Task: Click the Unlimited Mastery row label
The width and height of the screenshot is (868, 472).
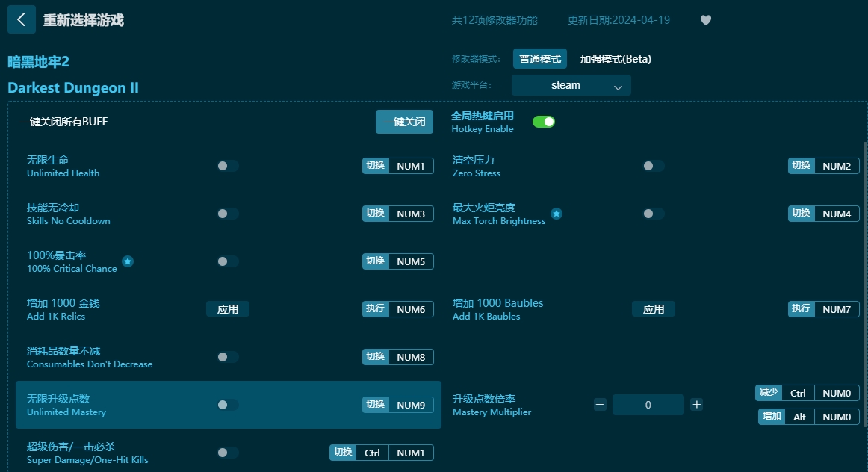Action: 66,405
